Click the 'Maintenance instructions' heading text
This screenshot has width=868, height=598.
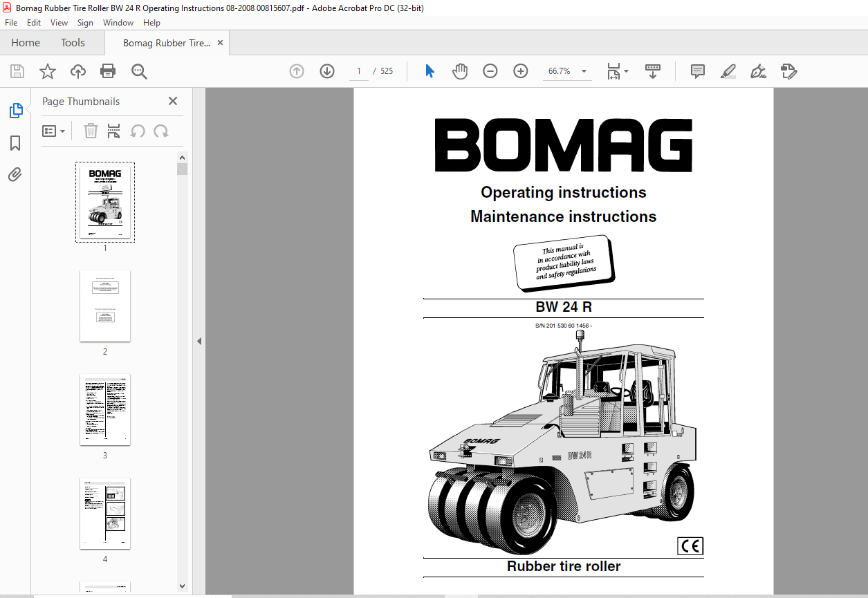pos(564,216)
